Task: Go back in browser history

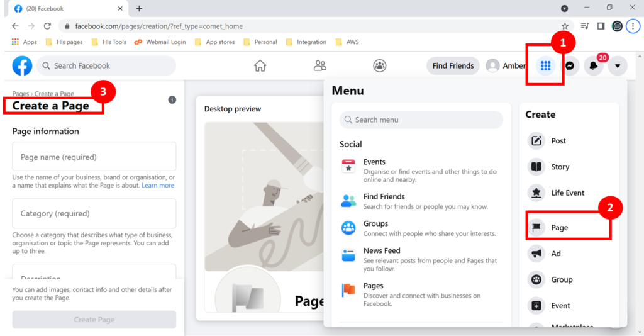Action: tap(15, 26)
